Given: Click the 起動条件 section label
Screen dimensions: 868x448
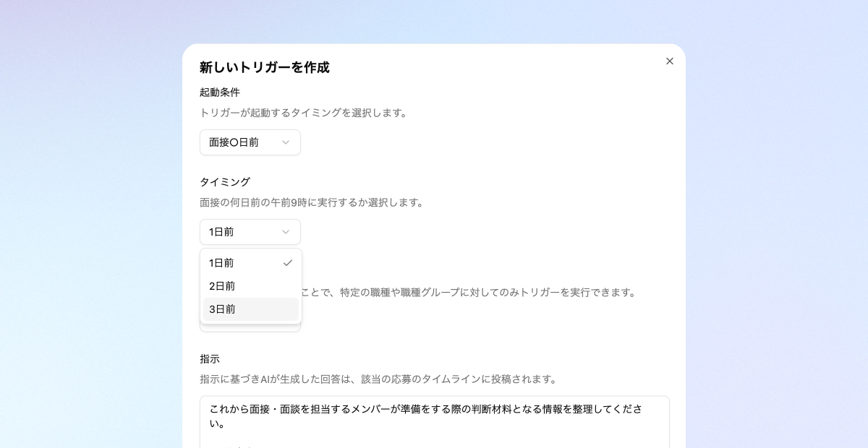Looking at the screenshot, I should (x=220, y=92).
